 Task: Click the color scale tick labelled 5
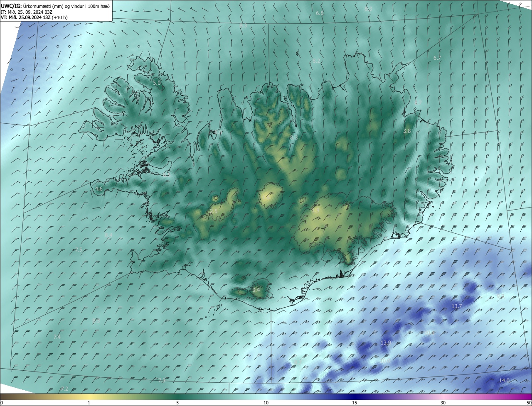click(x=177, y=403)
